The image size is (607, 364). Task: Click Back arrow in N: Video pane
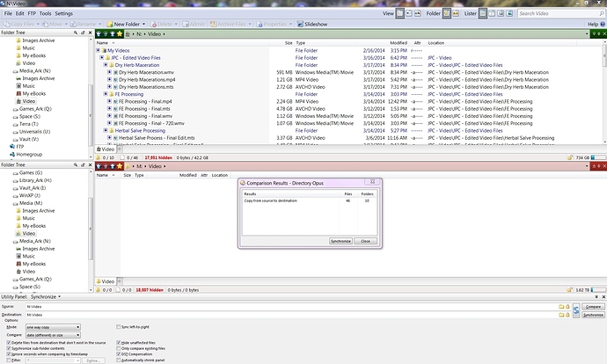(x=99, y=34)
